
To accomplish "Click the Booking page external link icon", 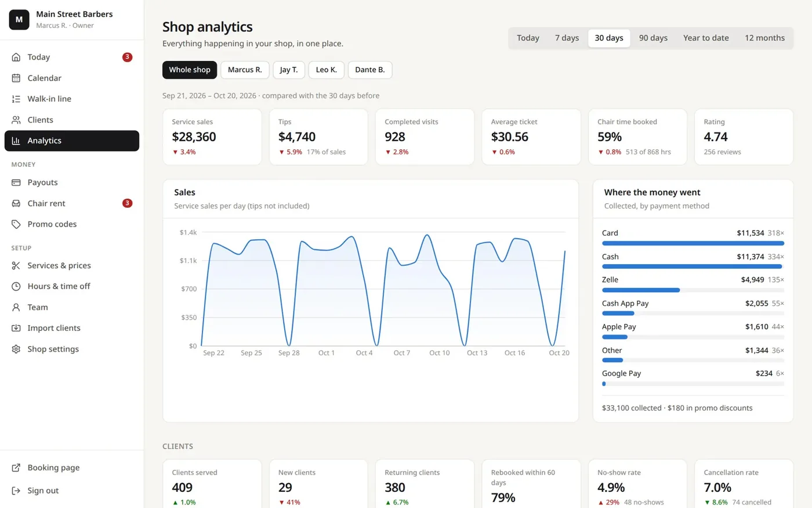I will point(16,467).
